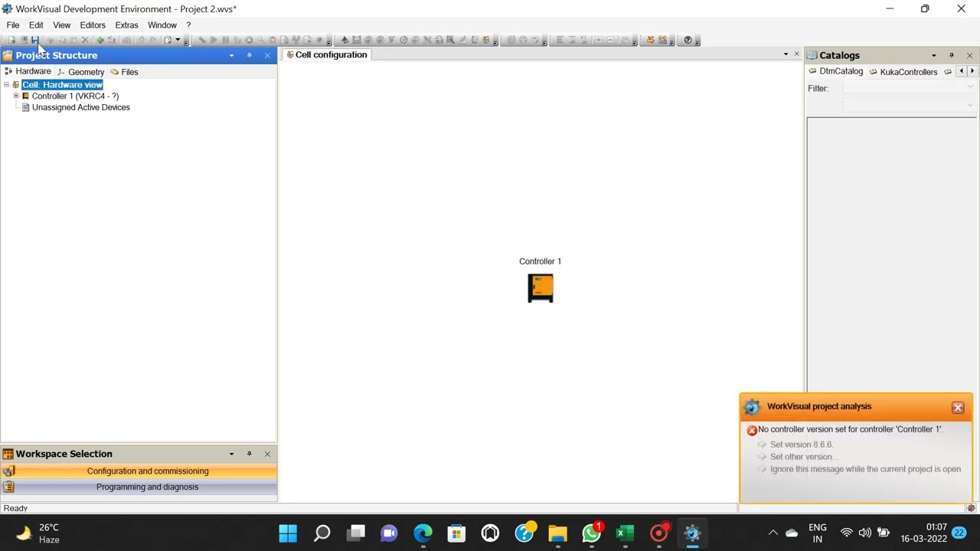Viewport: 980px width, 551px height.
Task: Open the Extras menu
Action: click(126, 25)
